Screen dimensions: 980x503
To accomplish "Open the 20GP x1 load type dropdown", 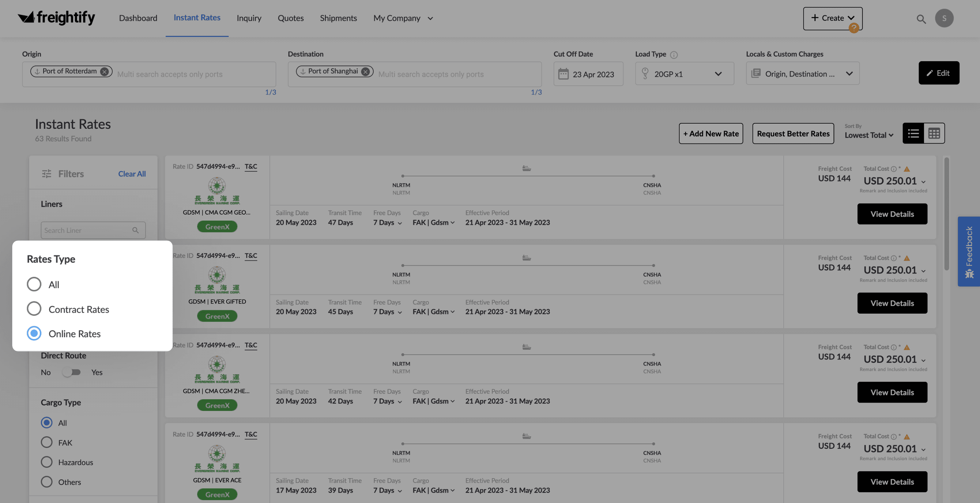I will click(x=684, y=74).
